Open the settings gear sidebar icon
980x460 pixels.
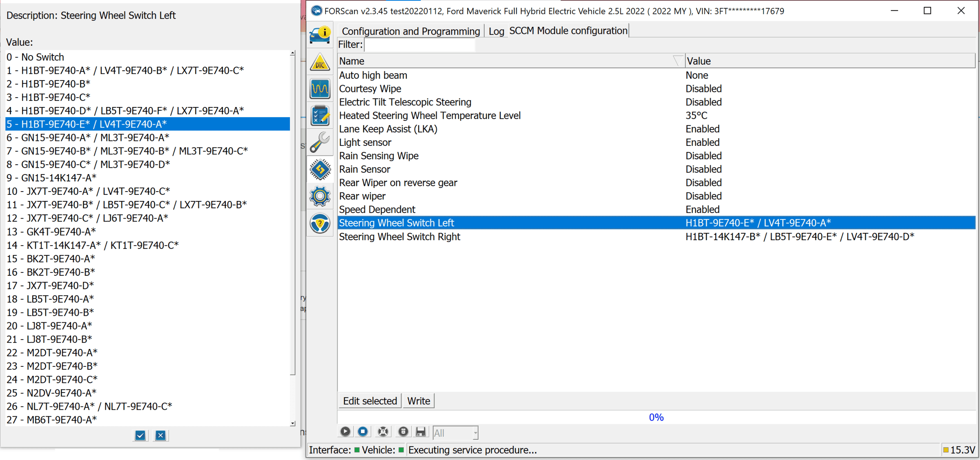[x=320, y=196]
